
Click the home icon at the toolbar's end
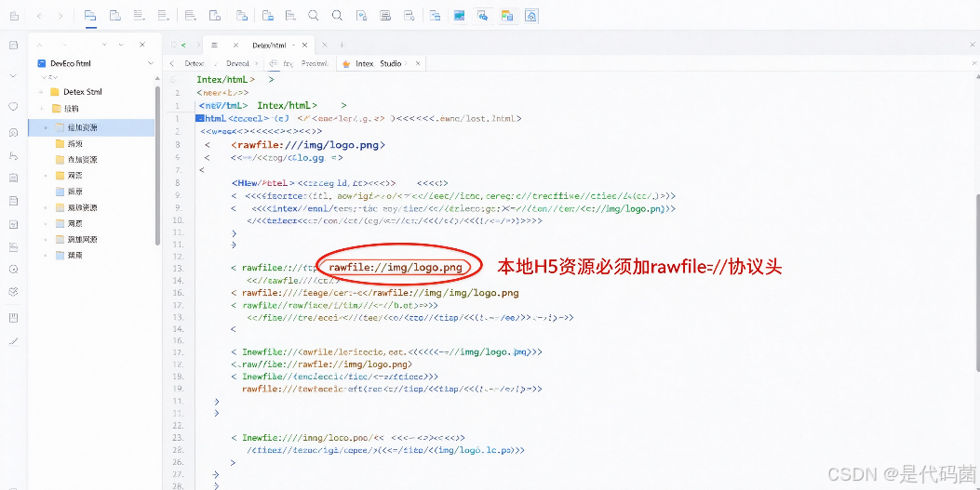coord(531,16)
